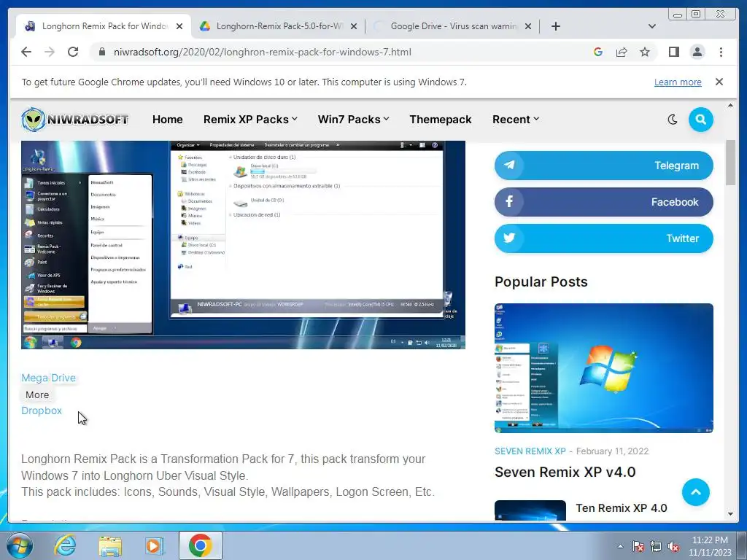The height and width of the screenshot is (560, 747).
Task: Close the Google Drive virus scan tab
Action: [528, 26]
